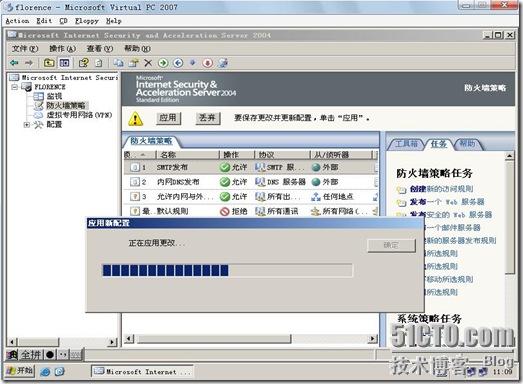This screenshot has width=523, height=384.
Task: Click the rule list horizontal scrollbar right arrow
Action: [372, 339]
